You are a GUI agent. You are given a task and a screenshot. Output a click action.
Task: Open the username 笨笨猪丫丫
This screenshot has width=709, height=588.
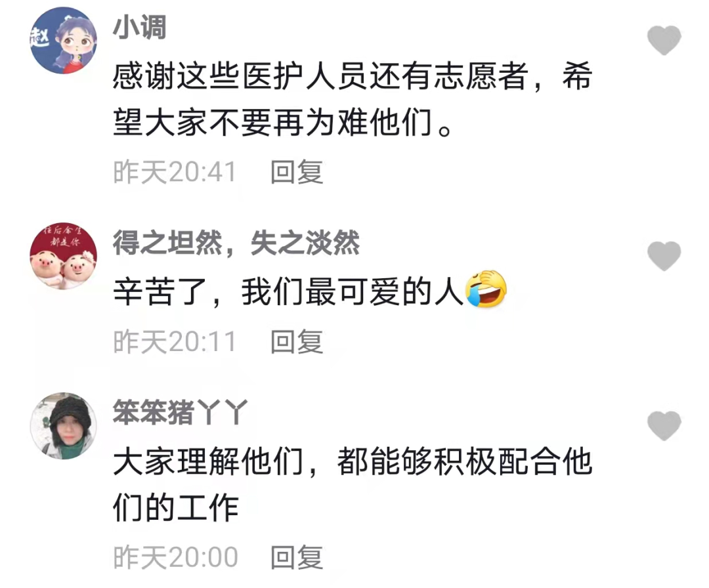click(180, 412)
